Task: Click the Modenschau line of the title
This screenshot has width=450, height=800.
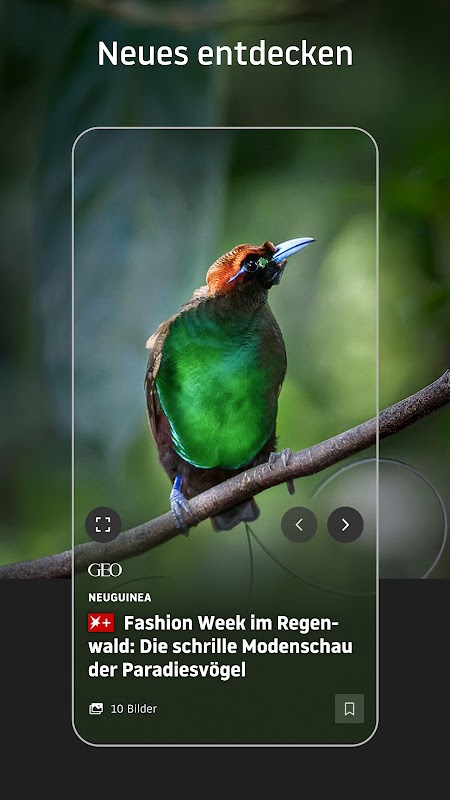Action: pyautogui.click(x=220, y=647)
